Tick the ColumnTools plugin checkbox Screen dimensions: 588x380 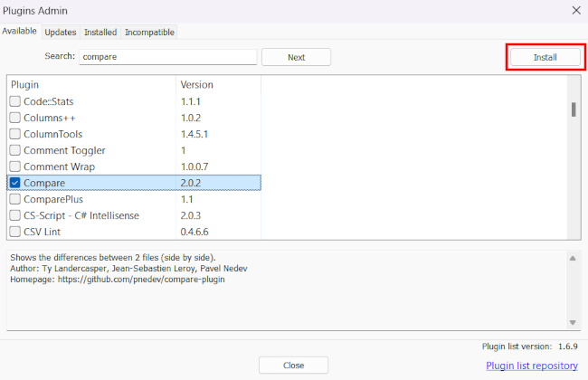[15, 134]
